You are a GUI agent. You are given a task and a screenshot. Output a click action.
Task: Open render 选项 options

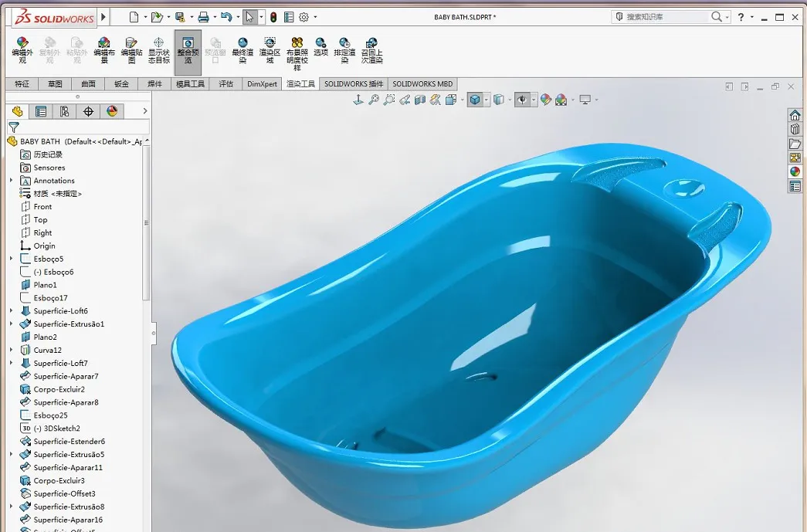pyautogui.click(x=320, y=47)
